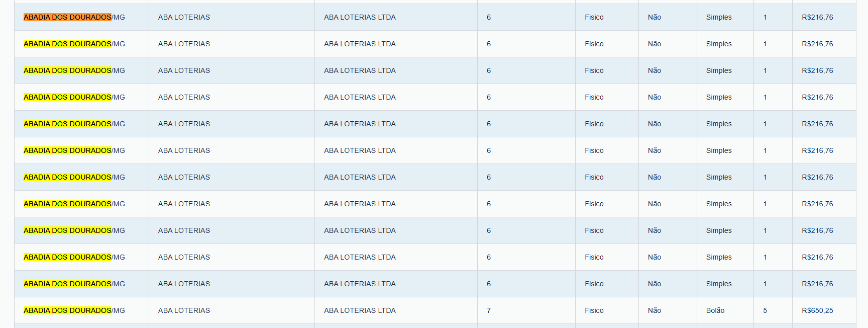868x328 pixels.
Task: Select the cell showing number 7
Action: tap(488, 310)
